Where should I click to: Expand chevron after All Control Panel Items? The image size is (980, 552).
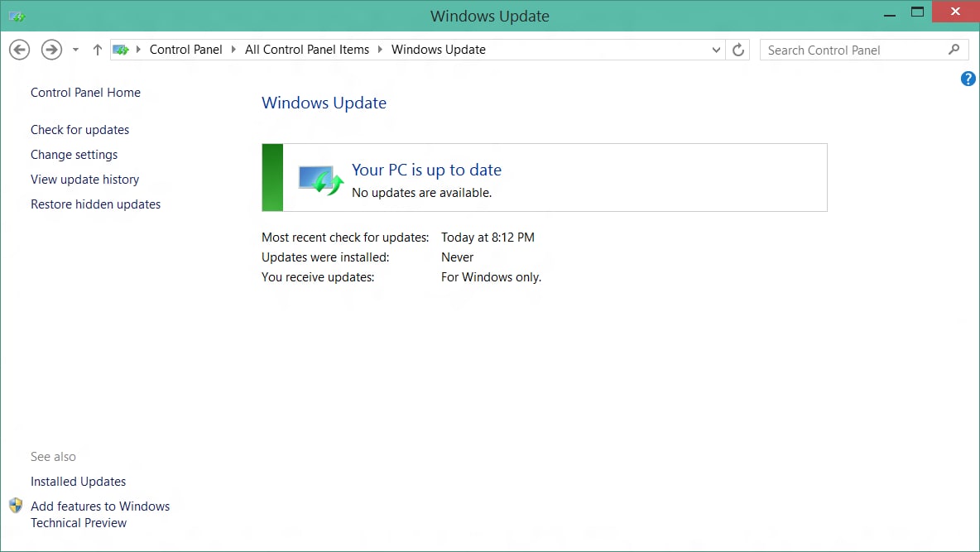(379, 50)
